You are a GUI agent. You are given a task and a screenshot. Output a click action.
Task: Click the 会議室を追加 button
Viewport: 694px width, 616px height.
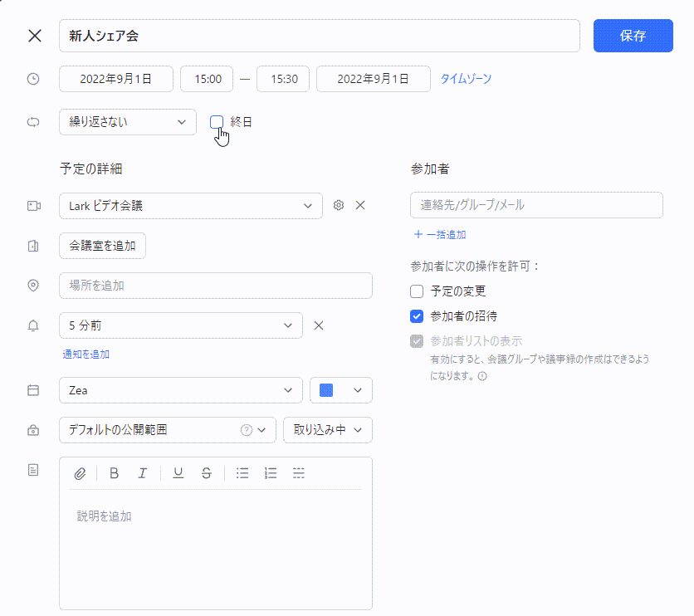(102, 246)
